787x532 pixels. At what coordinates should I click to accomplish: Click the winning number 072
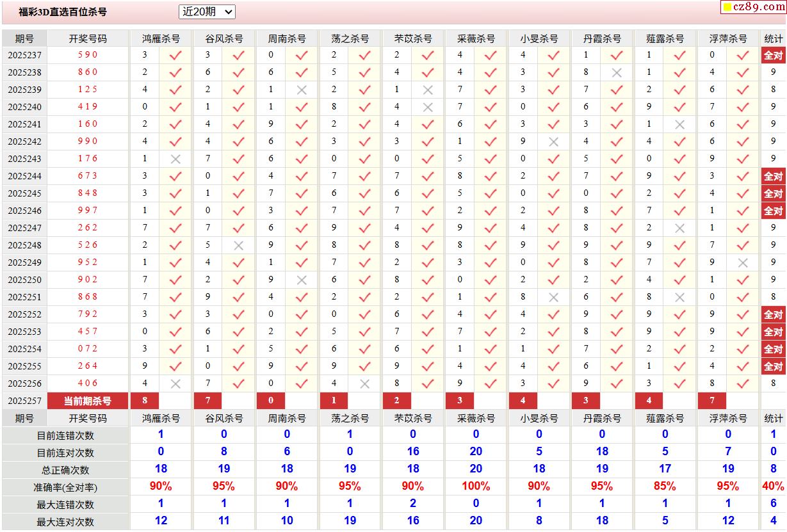tap(88, 349)
